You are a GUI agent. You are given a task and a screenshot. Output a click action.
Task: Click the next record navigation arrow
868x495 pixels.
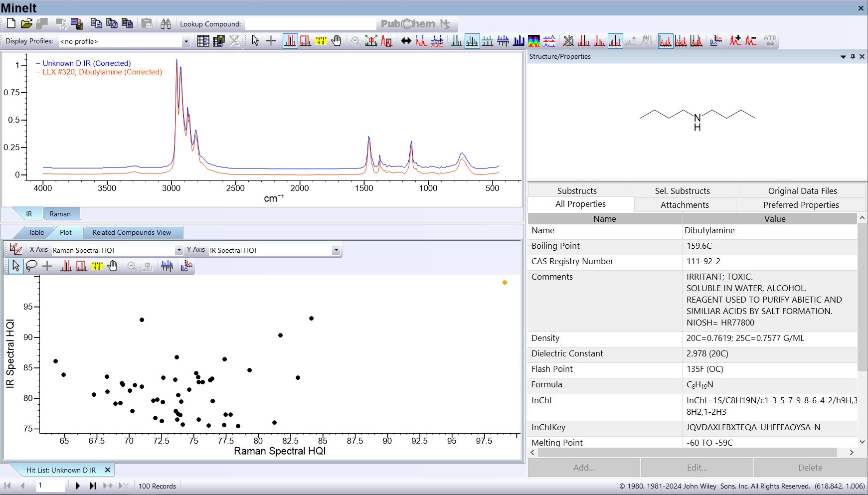[x=77, y=486]
